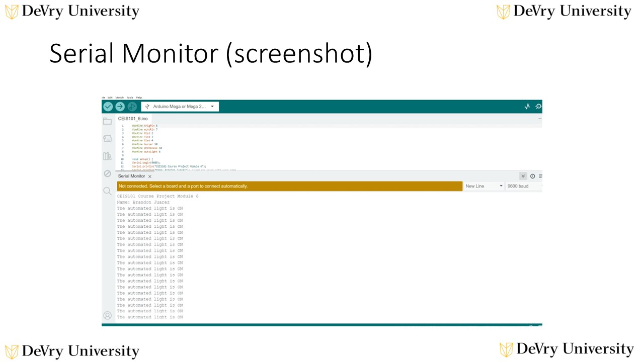Open the Sketch menu
The height and width of the screenshot is (362, 644).
pyautogui.click(x=119, y=98)
